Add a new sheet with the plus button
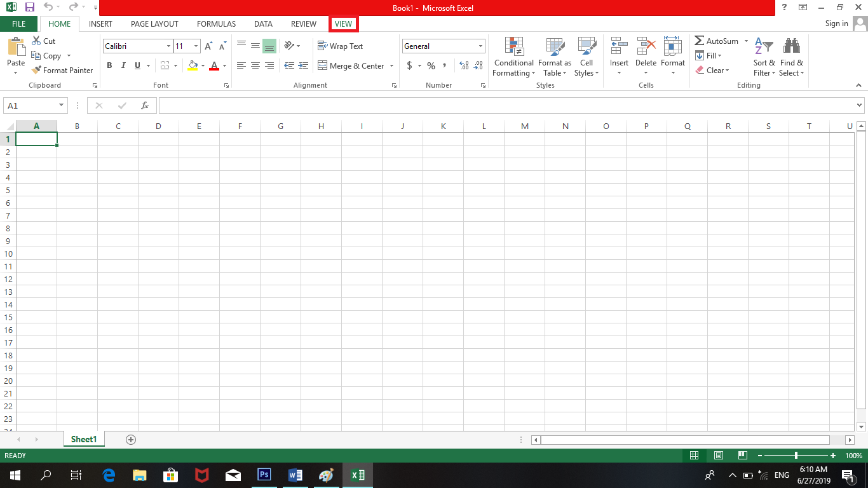The height and width of the screenshot is (488, 868). pyautogui.click(x=130, y=439)
